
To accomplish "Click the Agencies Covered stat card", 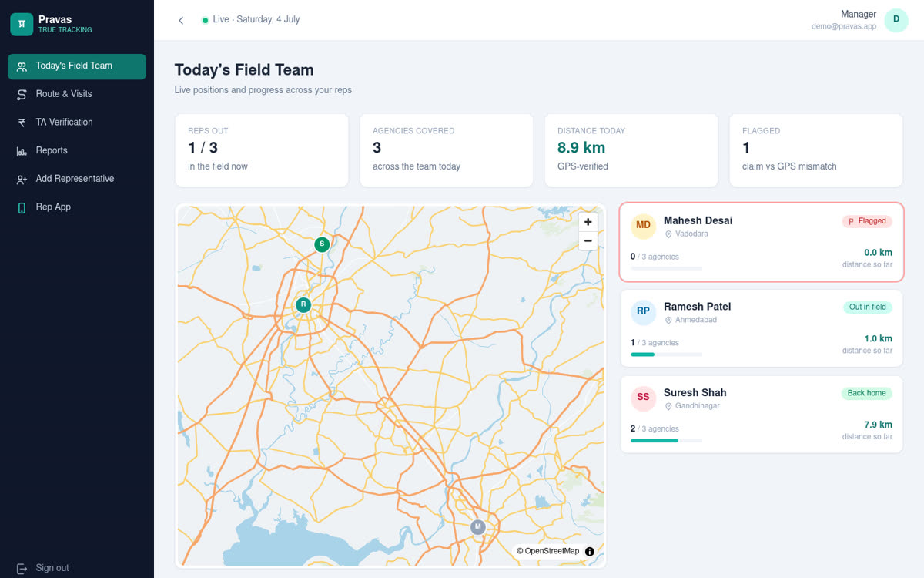I will pos(447,150).
